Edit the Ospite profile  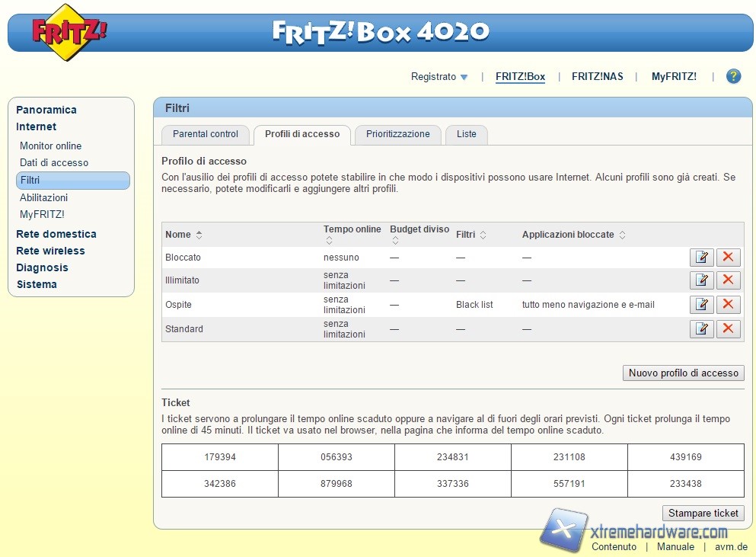point(701,305)
